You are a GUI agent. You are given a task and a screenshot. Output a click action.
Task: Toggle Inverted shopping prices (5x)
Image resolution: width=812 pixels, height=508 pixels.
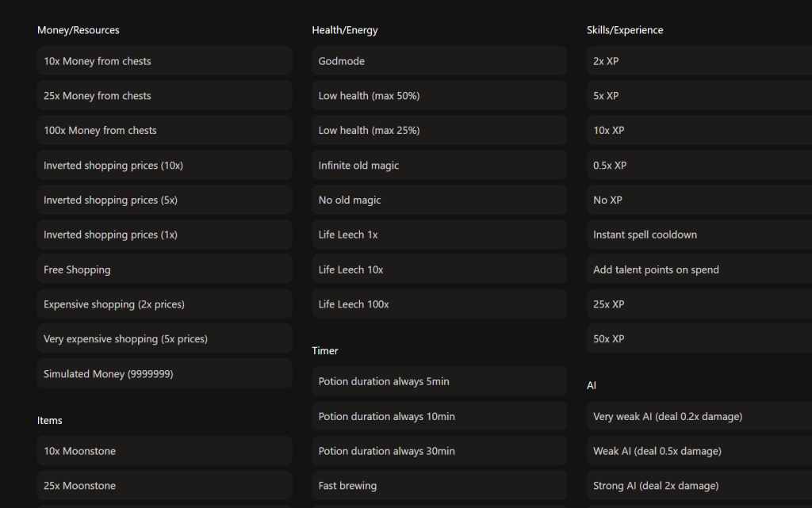tap(164, 201)
